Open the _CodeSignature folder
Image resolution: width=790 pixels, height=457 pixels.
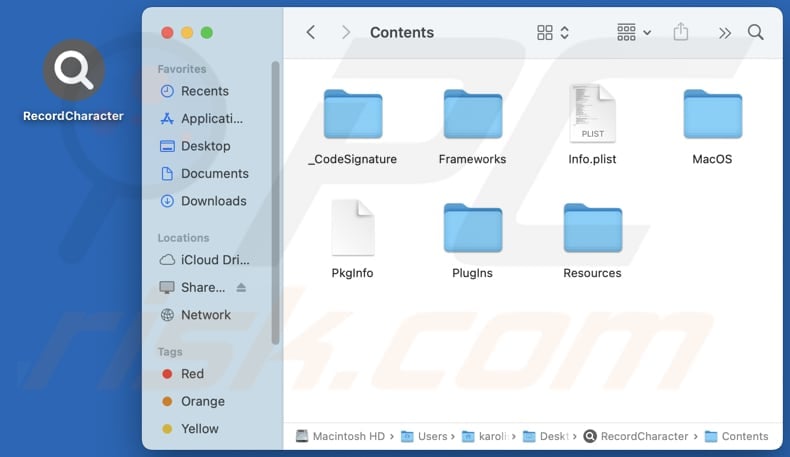coord(353,114)
